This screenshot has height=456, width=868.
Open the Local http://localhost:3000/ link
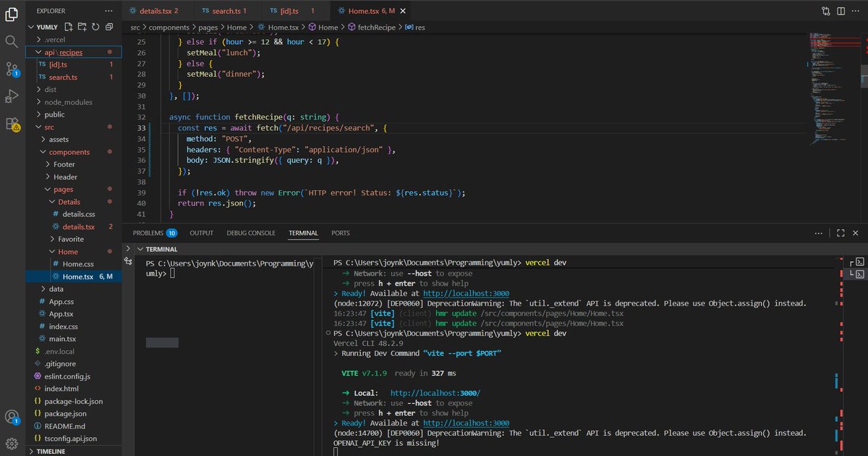pyautogui.click(x=435, y=393)
